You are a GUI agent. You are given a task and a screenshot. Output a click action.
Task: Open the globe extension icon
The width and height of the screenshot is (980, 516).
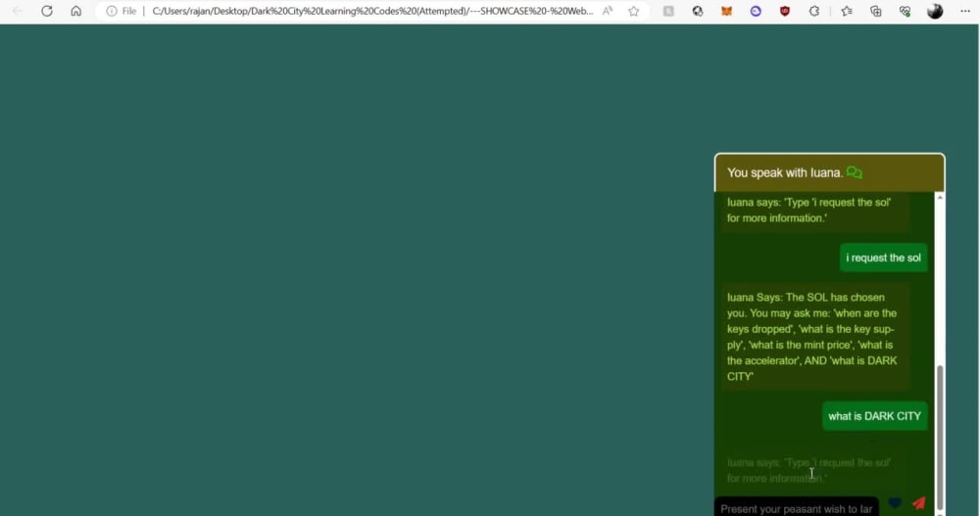coord(698,11)
